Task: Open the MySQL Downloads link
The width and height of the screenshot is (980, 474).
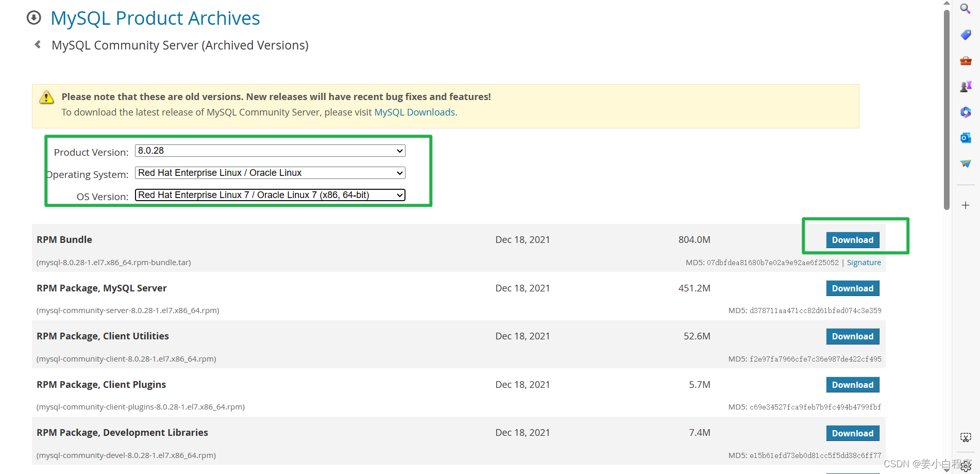Action: click(415, 112)
